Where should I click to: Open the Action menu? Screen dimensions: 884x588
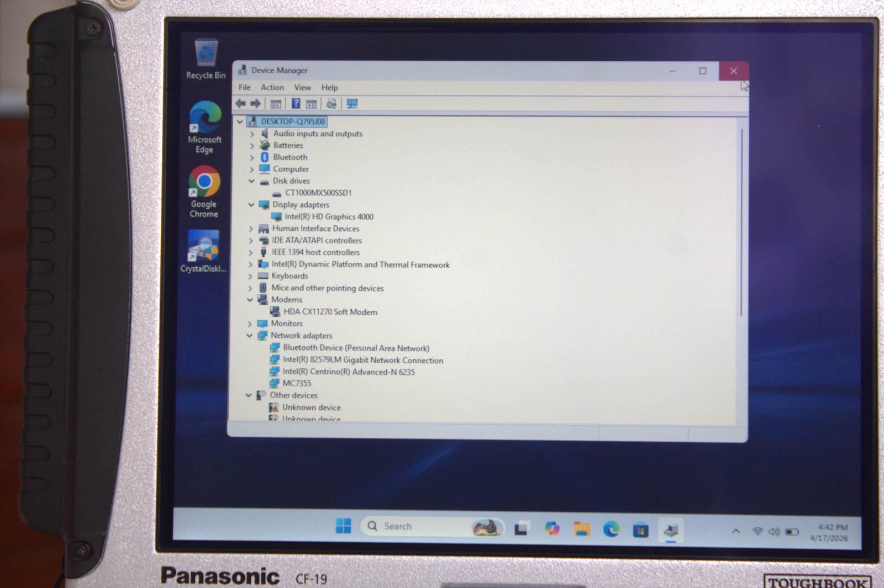(x=272, y=87)
